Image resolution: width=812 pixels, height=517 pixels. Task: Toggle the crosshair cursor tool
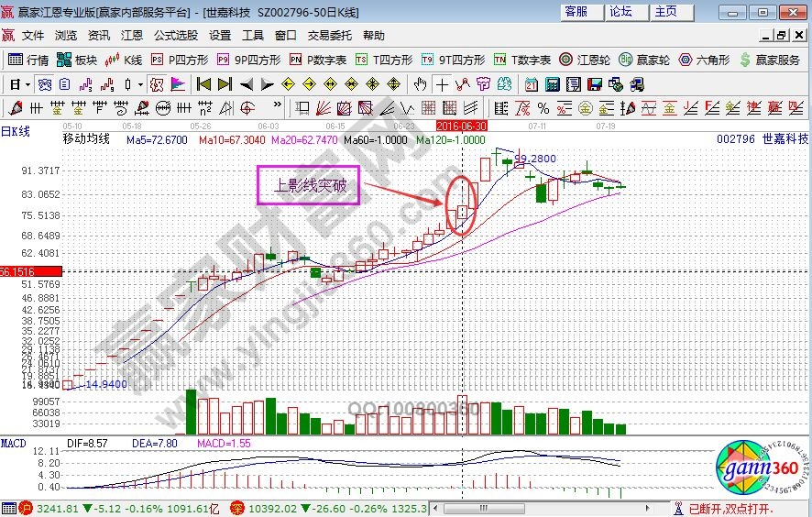pyautogui.click(x=443, y=84)
